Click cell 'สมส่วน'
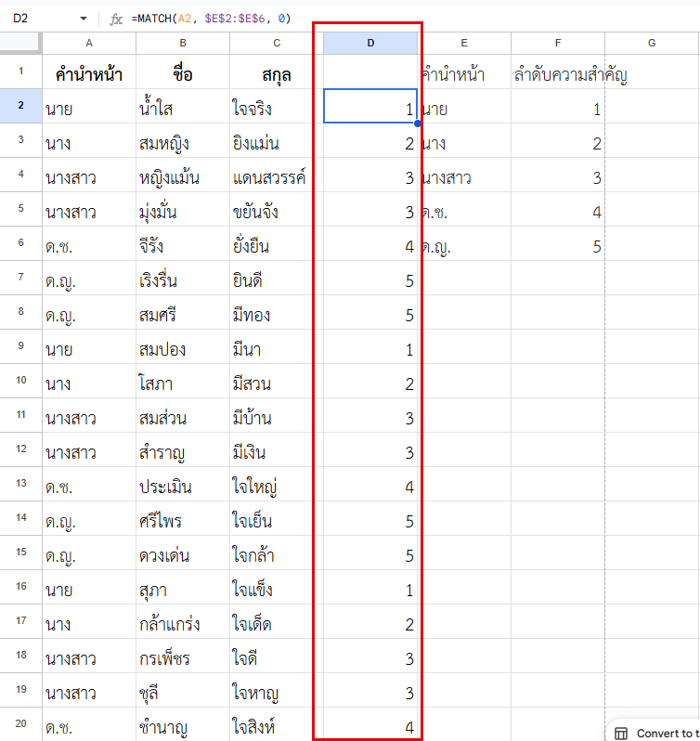Image resolution: width=700 pixels, height=741 pixels. coord(183,415)
